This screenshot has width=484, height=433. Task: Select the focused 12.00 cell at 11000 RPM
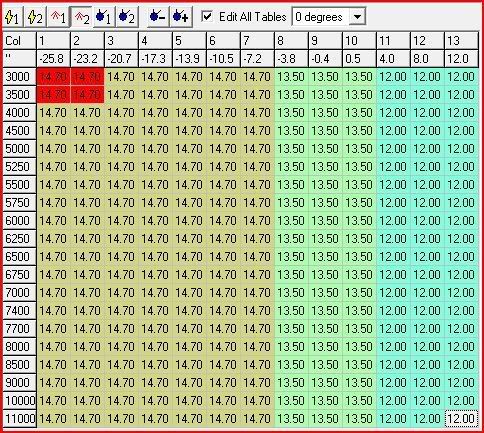pyautogui.click(x=461, y=419)
